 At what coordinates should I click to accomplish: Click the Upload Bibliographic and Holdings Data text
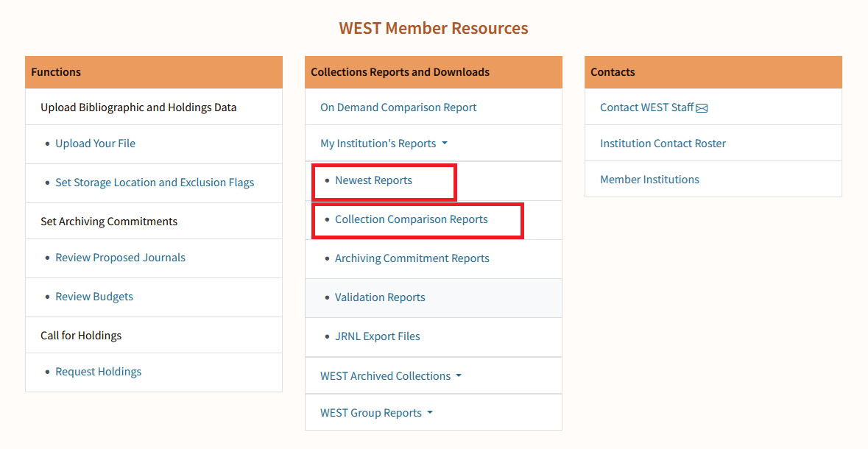point(138,107)
